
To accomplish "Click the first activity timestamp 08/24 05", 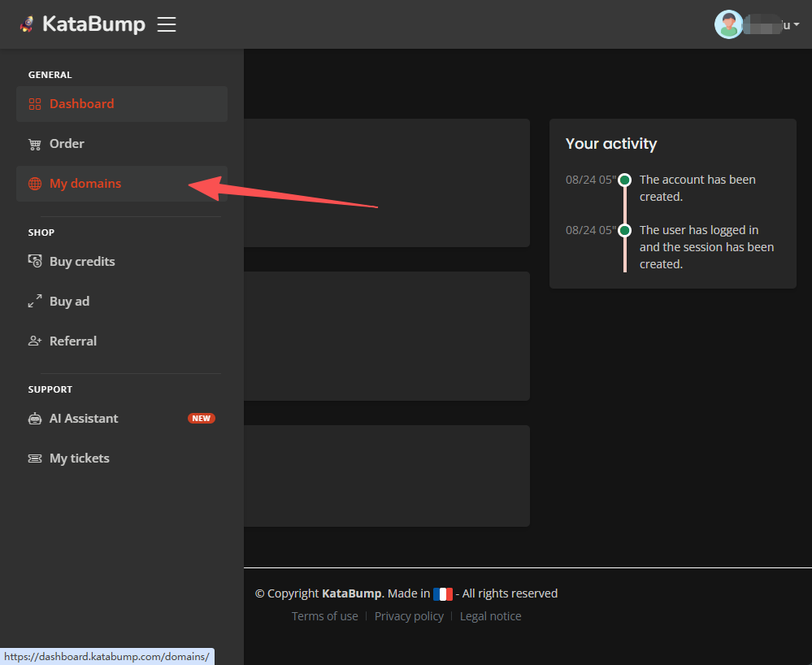I will click(x=591, y=180).
